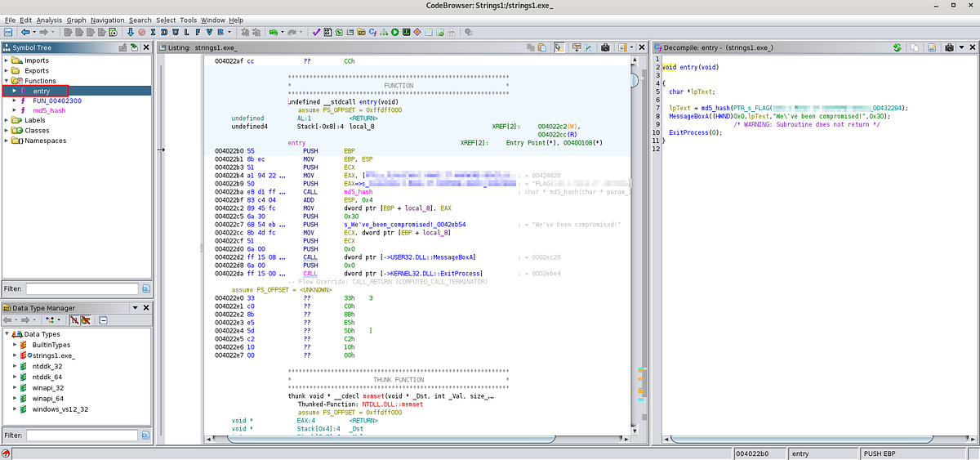The image size is (980, 460).
Task: Toggle the Data Type Manager pointer filter
Action: [x=85, y=320]
